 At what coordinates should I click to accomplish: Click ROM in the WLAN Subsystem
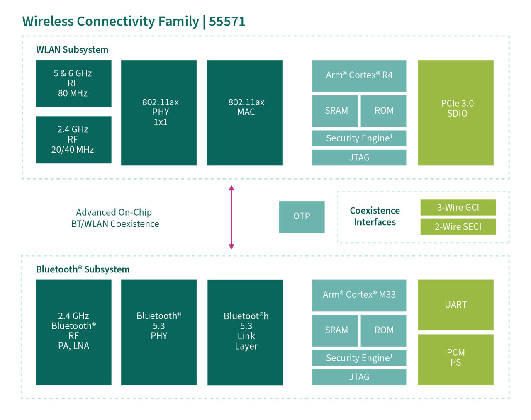[x=383, y=111]
